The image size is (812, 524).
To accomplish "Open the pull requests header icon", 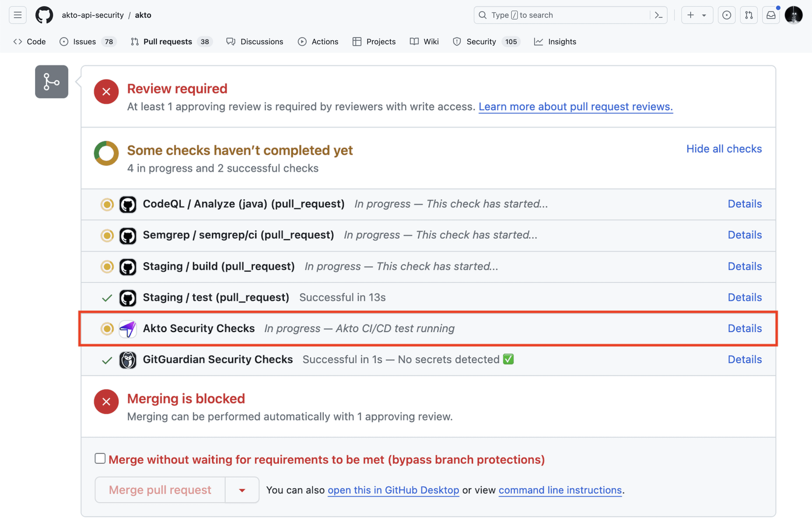I will (x=748, y=15).
